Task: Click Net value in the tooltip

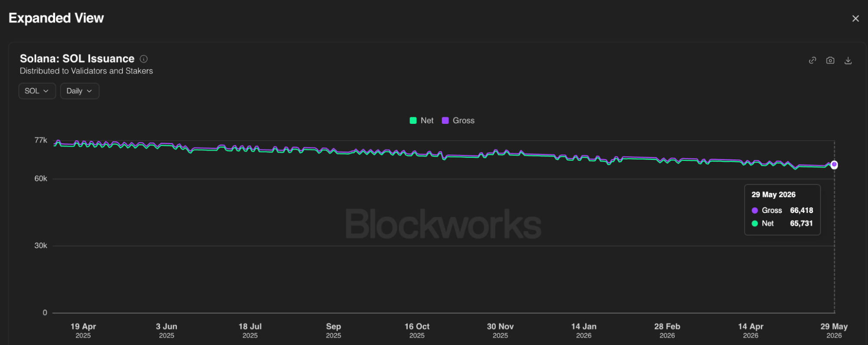Action: pos(801,223)
